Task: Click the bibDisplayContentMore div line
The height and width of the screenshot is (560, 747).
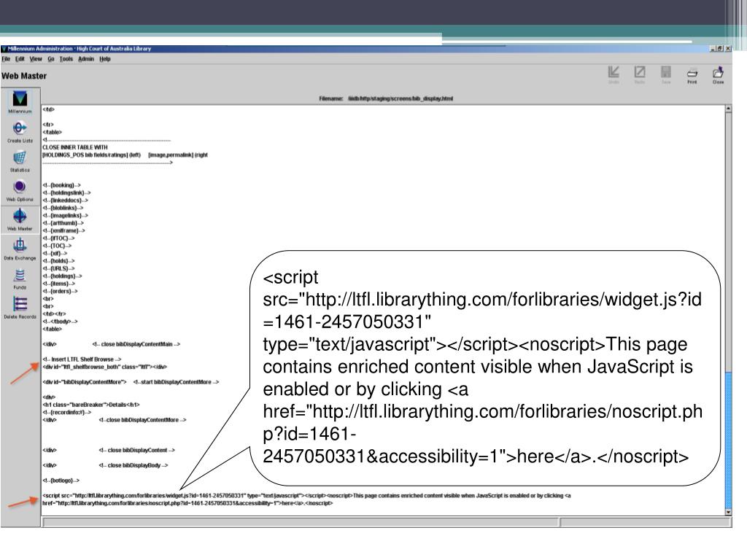Action: point(85,382)
